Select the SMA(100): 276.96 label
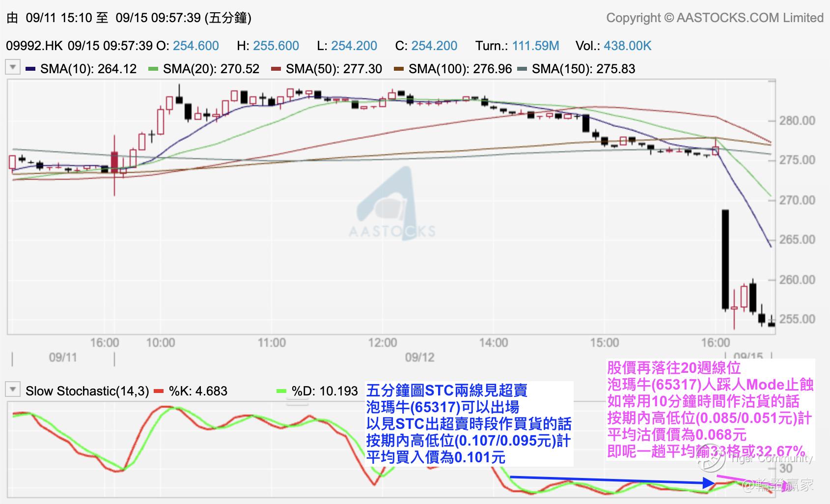The width and height of the screenshot is (830, 504). click(x=460, y=69)
